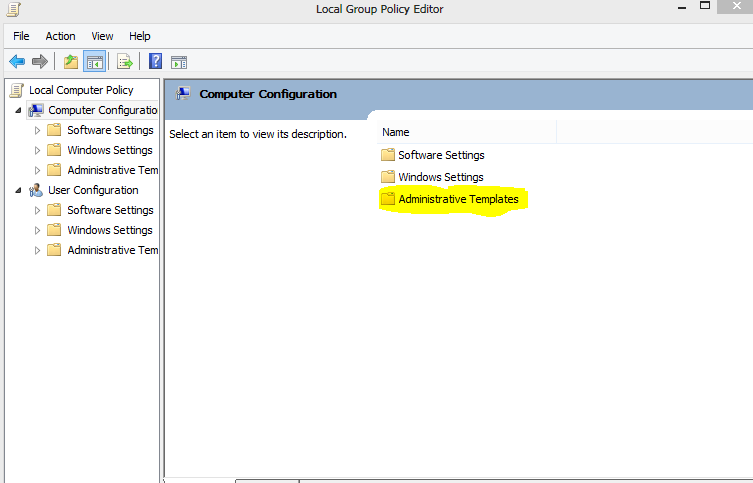
Task: Expand Software Settings under Computer Configuration
Action: point(37,130)
